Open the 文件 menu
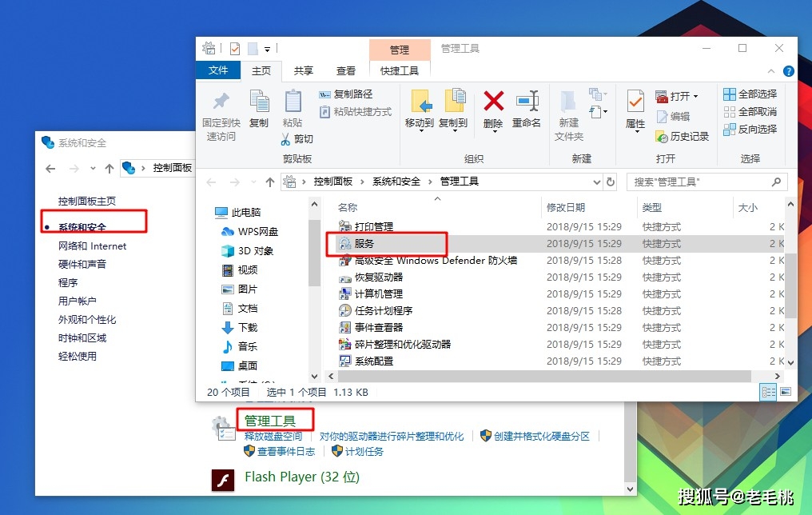Screen dimensions: 812x515 click(x=218, y=70)
